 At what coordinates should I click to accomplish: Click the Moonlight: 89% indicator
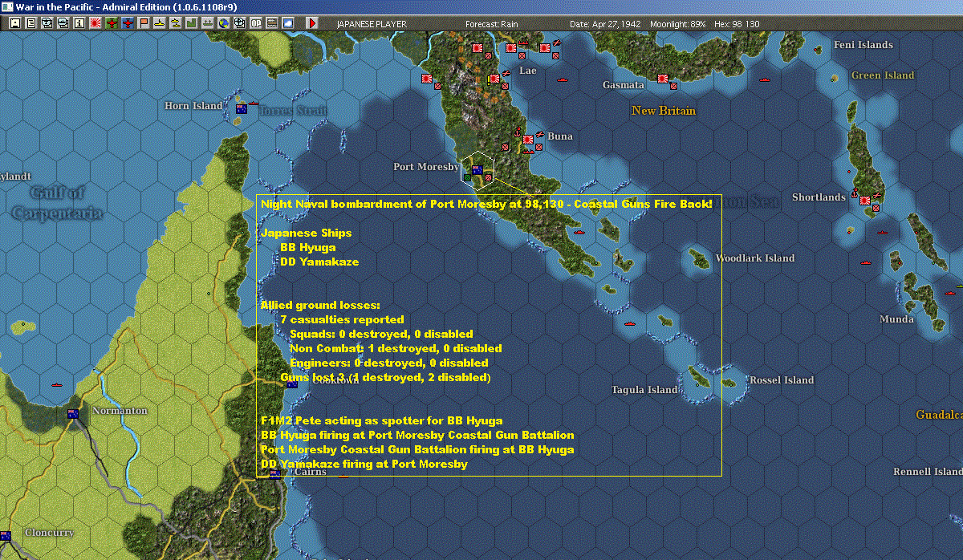click(678, 24)
